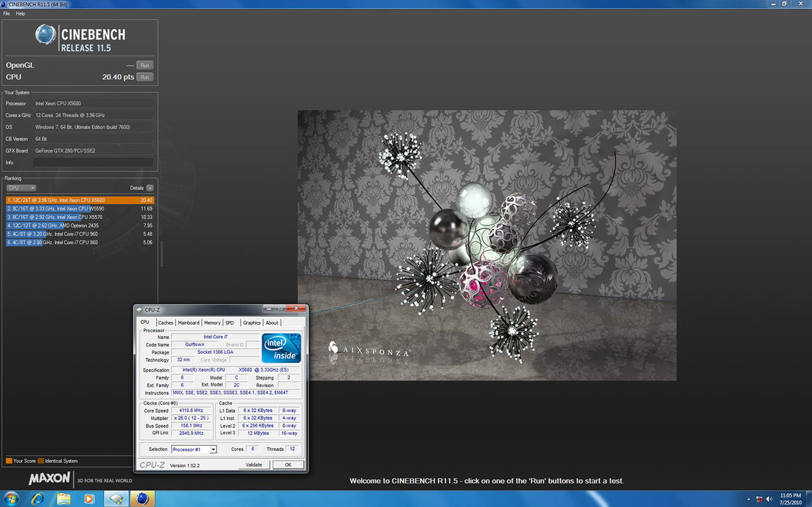Click the AIXSPONZA logo in the render
The image size is (812, 507).
[369, 350]
